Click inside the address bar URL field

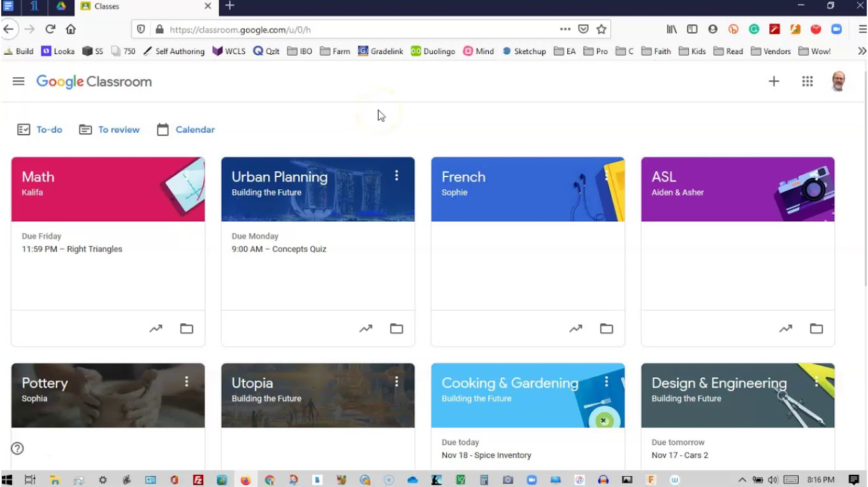coord(319,29)
